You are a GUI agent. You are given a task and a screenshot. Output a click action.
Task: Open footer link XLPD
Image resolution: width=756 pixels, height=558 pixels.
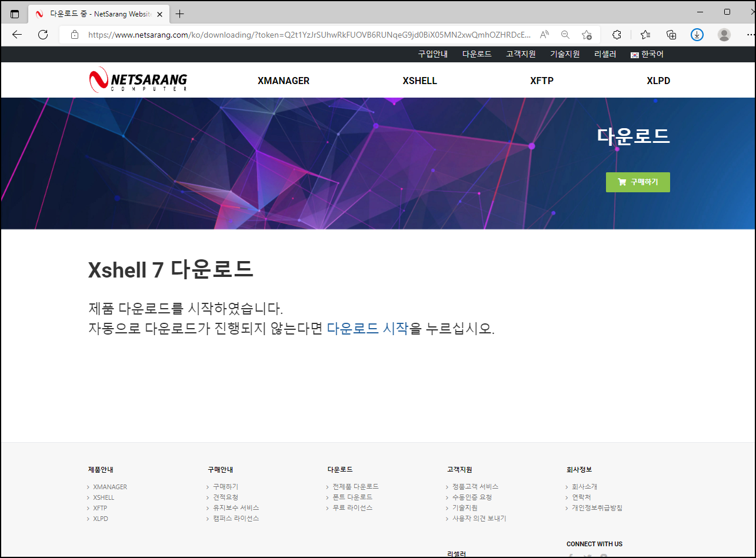click(x=101, y=519)
